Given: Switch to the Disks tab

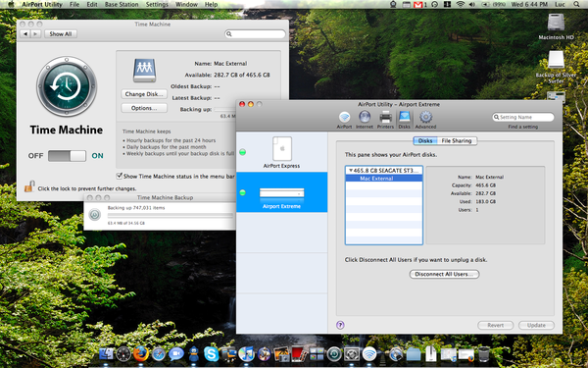Looking at the screenshot, I should (x=425, y=140).
